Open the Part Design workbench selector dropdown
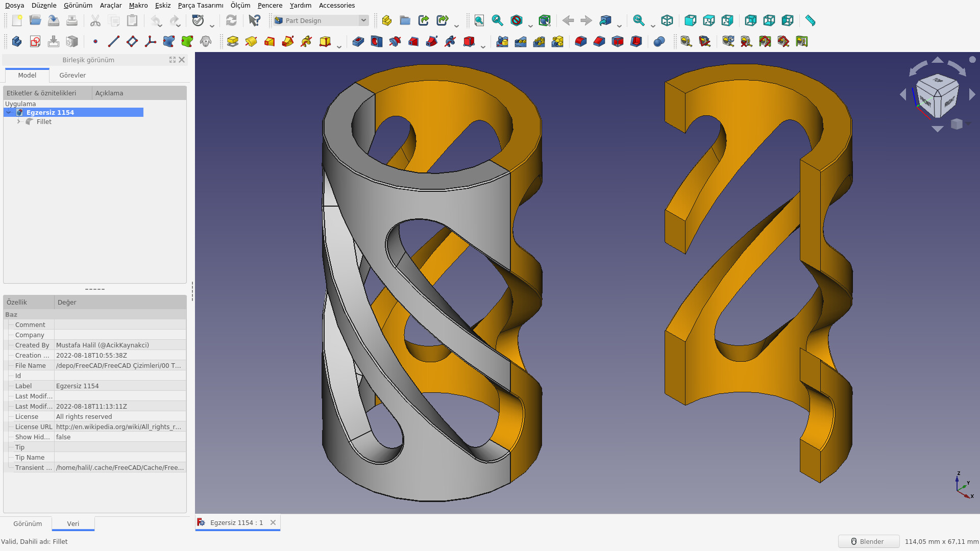This screenshot has width=980, height=551. pyautogui.click(x=362, y=20)
